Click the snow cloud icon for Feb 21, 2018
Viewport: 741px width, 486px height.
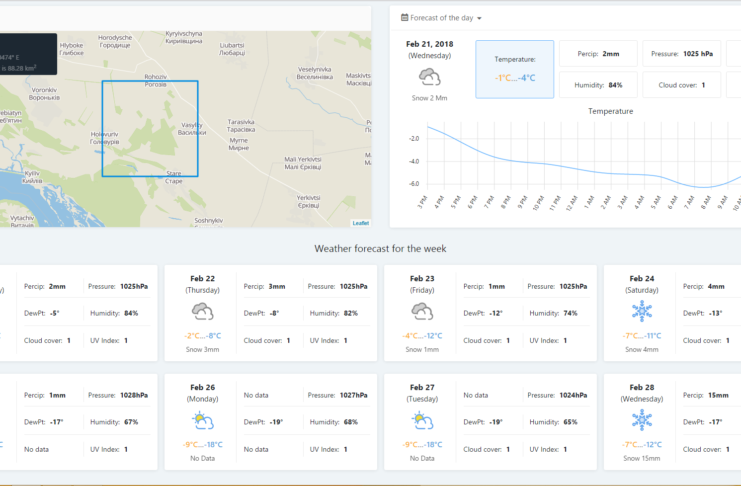pyautogui.click(x=430, y=77)
